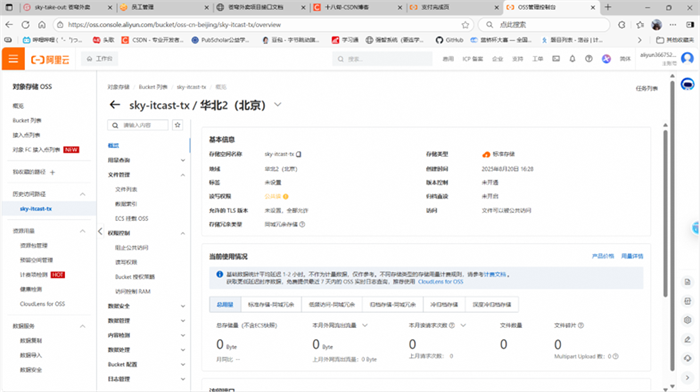This screenshot has width=700, height=392.
Task: Open the bucket switcher dropdown beside 华北2（北京）
Action: click(x=278, y=105)
